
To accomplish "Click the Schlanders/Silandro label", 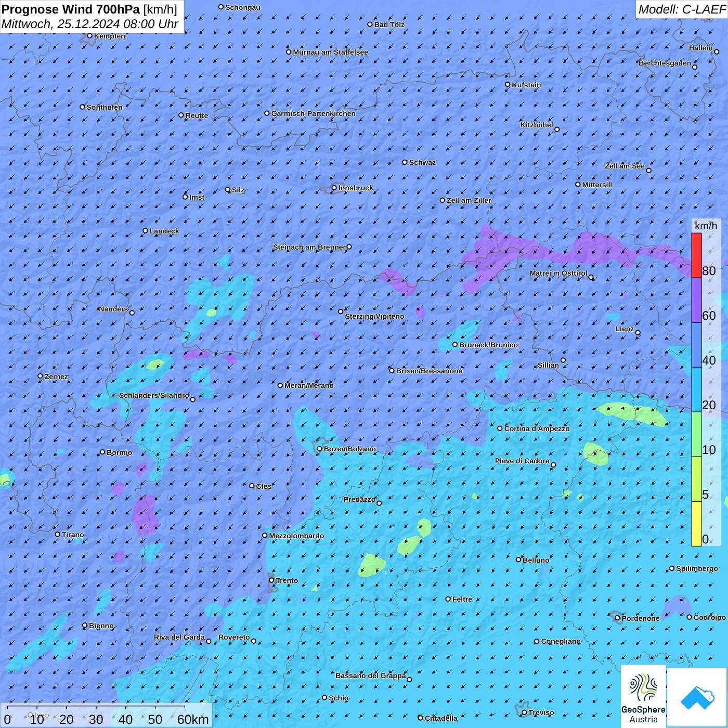I will pos(154,395).
